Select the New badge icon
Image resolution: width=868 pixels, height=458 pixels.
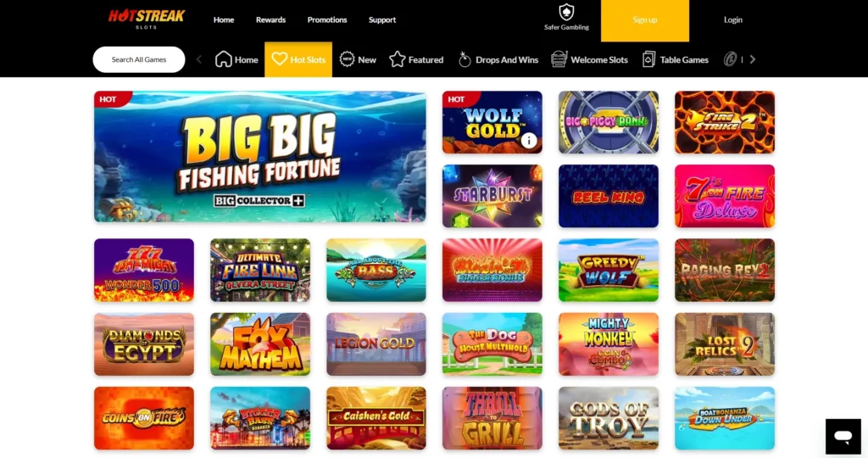point(347,59)
